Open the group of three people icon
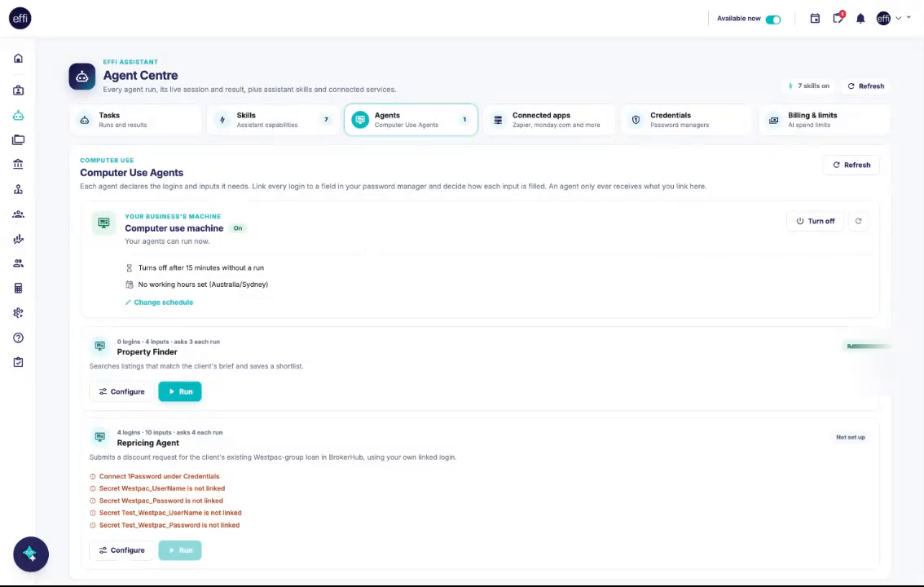The width and height of the screenshot is (924, 587). pyautogui.click(x=18, y=214)
